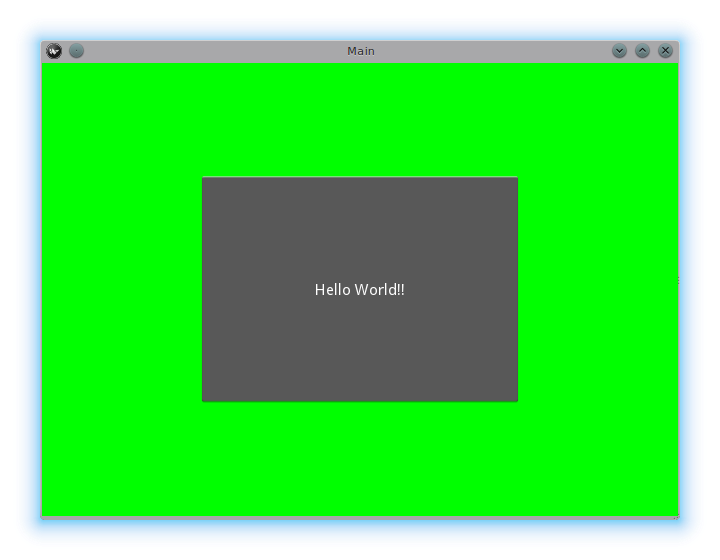Click the gray panel above the Hello World text

(x=360, y=225)
